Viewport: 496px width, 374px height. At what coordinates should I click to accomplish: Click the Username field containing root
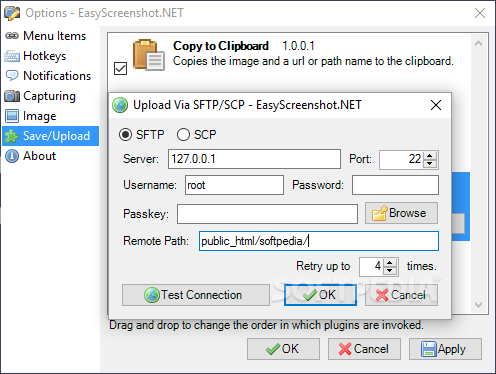(x=234, y=185)
